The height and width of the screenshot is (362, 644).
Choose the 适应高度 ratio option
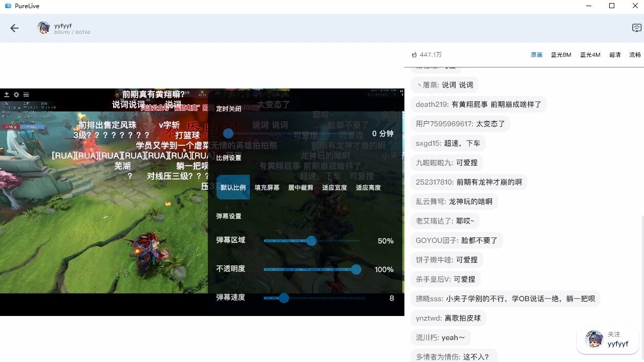tap(368, 188)
